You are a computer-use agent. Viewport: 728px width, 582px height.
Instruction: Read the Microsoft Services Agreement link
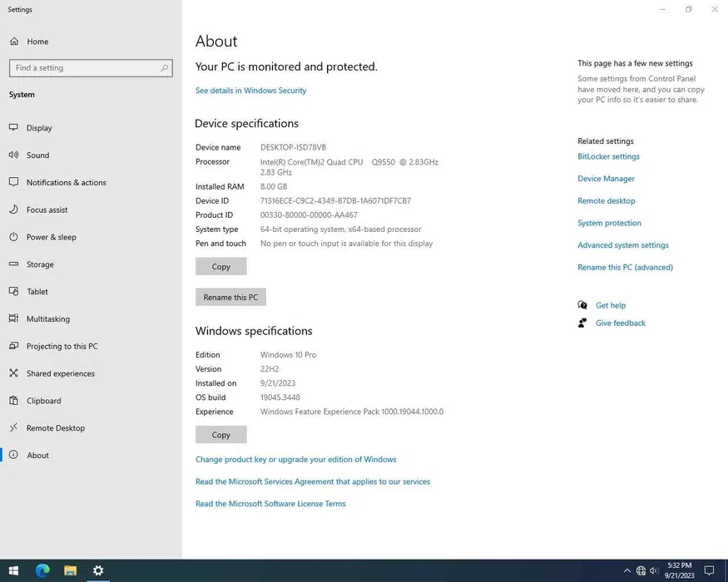click(x=313, y=481)
